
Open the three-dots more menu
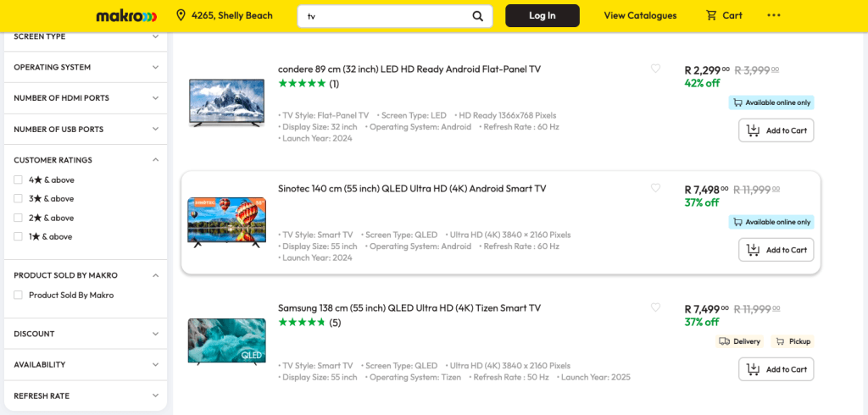pyautogui.click(x=773, y=15)
